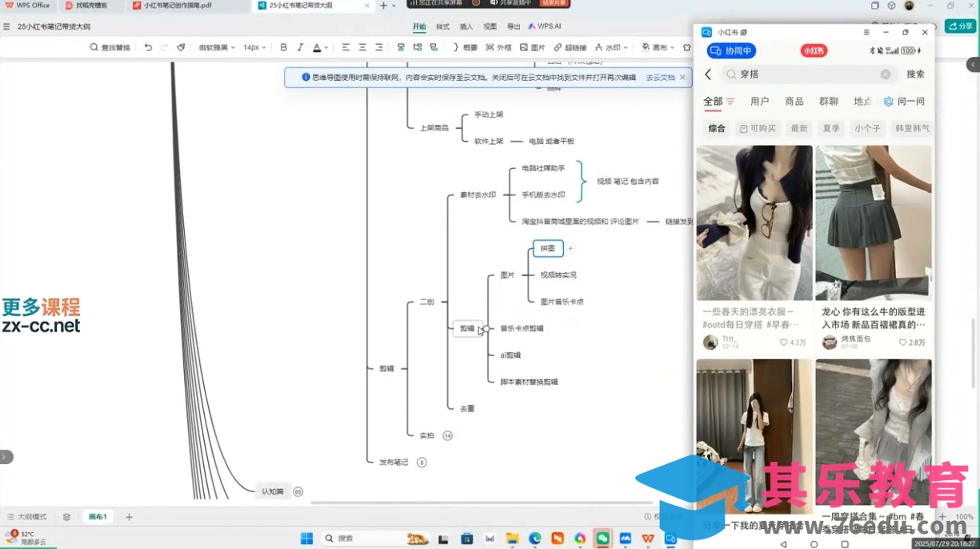980x549 pixels.
Task: Toggle bold text formatting
Action: (283, 48)
